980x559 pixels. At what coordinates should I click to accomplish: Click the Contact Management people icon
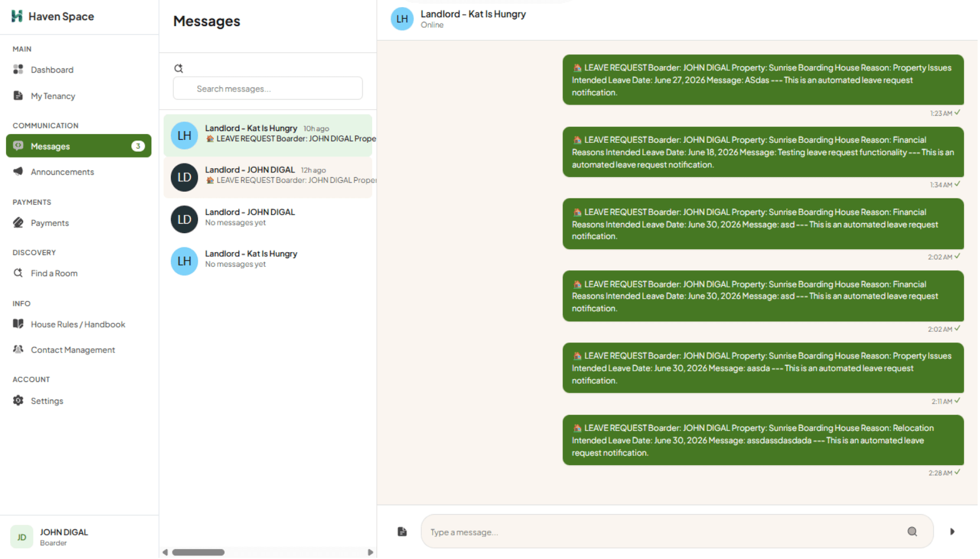pos(18,349)
